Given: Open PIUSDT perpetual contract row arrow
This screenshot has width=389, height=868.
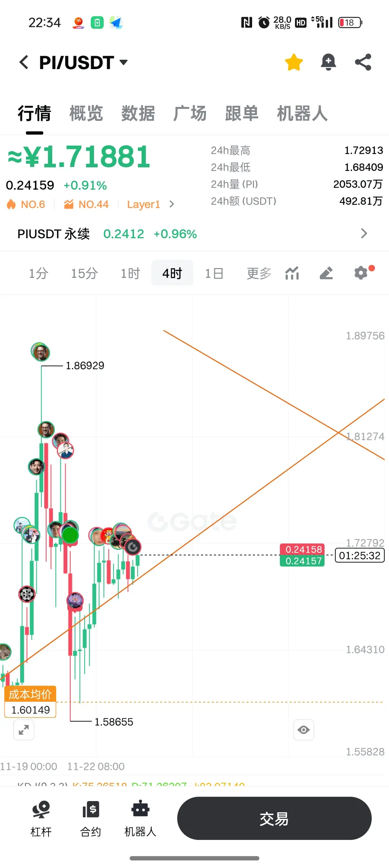Looking at the screenshot, I should pyautogui.click(x=364, y=234).
